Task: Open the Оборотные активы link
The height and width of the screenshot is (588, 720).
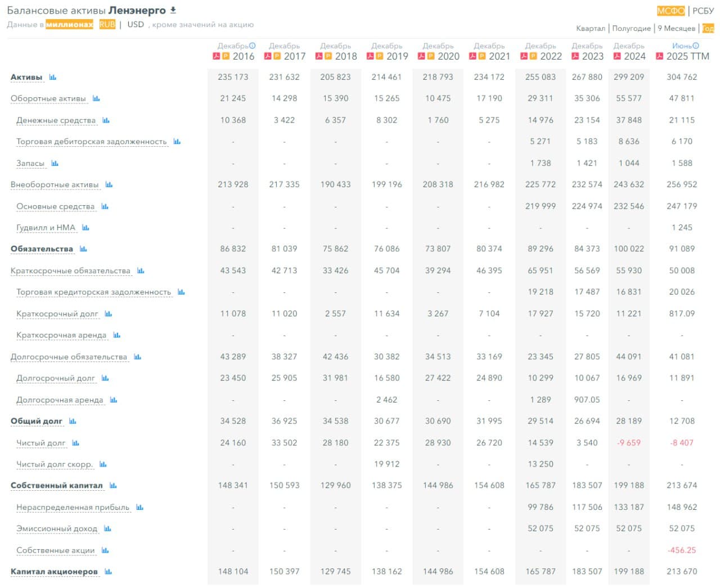Action: pos(48,98)
